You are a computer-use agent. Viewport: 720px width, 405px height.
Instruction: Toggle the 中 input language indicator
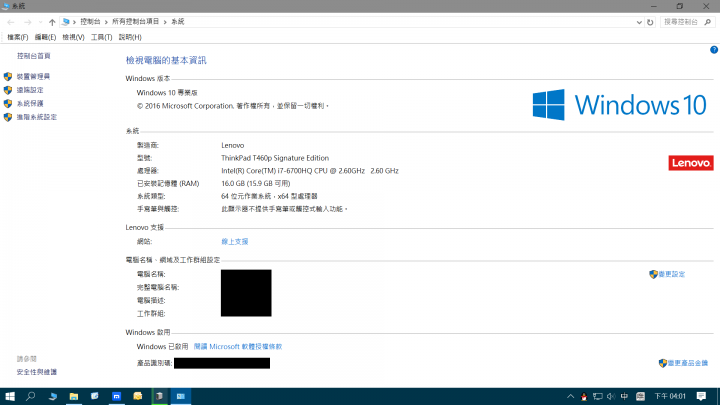[x=624, y=396]
